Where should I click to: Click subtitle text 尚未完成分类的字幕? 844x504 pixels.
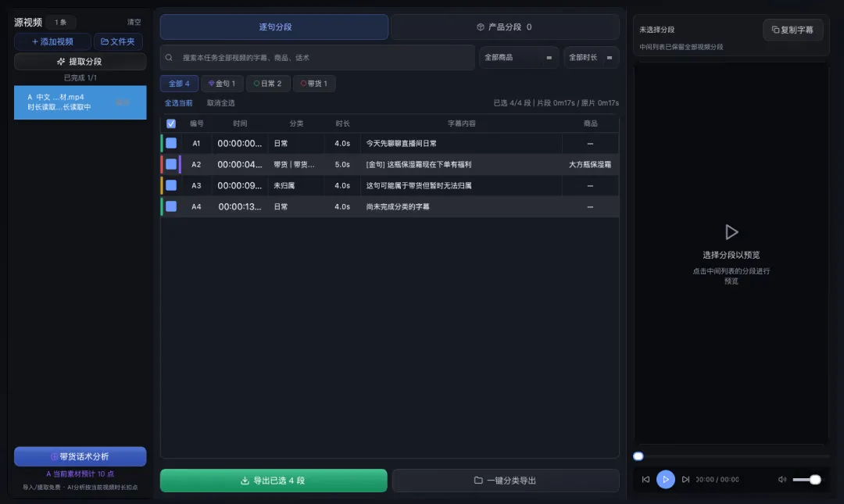tap(397, 206)
